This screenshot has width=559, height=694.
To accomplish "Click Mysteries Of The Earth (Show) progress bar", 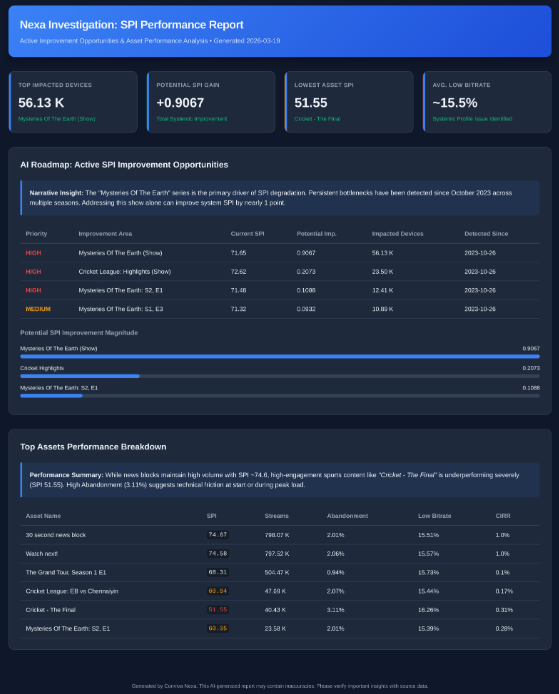I will (280, 356).
